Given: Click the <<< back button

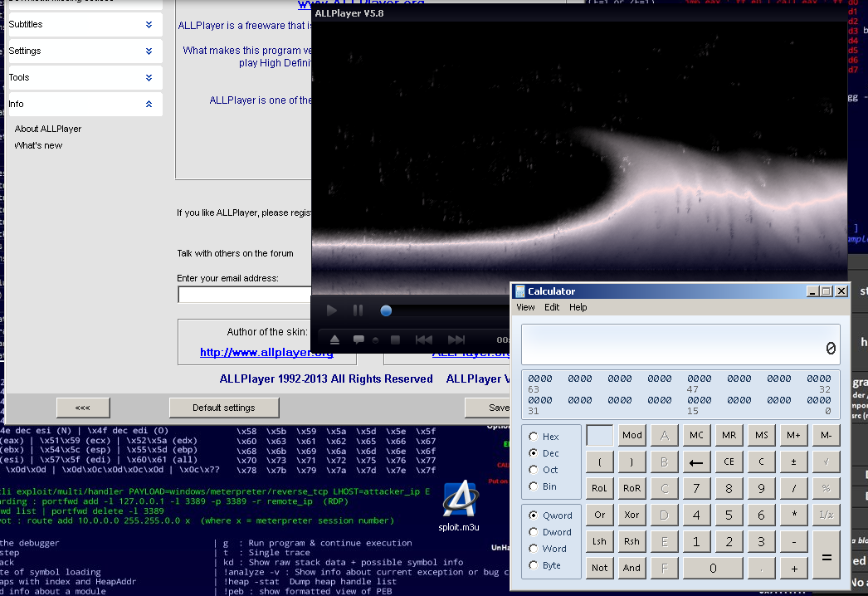Looking at the screenshot, I should (83, 408).
